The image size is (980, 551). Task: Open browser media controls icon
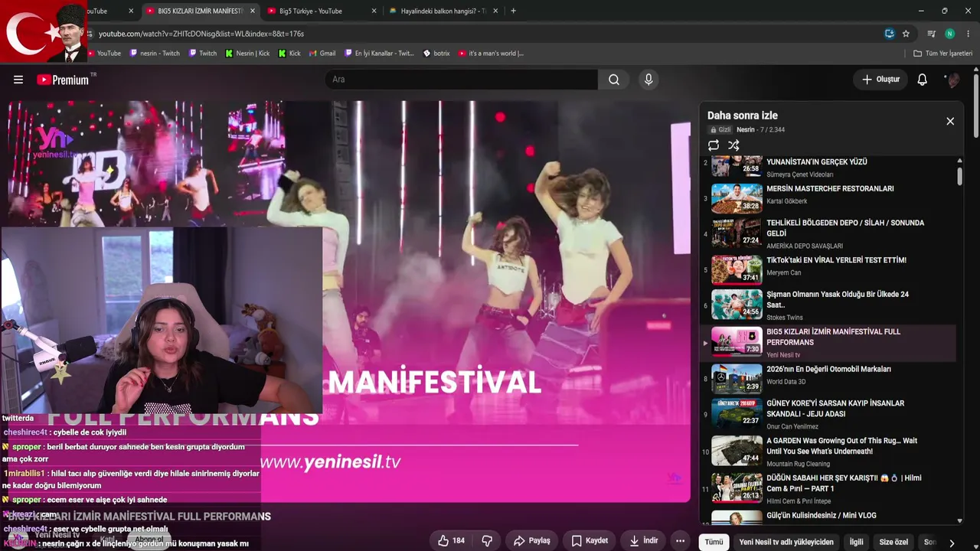pyautogui.click(x=932, y=34)
